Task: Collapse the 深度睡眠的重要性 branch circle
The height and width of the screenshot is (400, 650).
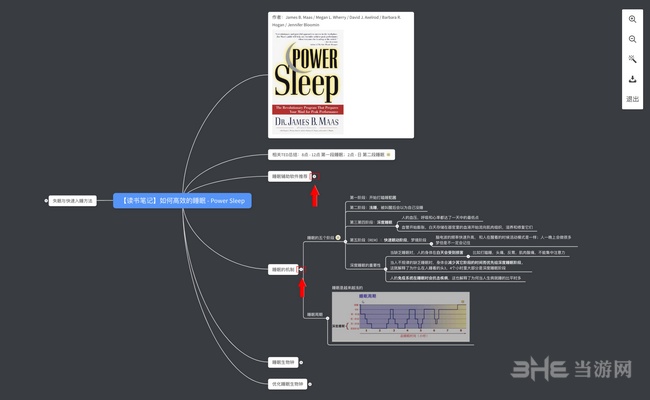Action: 386,269
